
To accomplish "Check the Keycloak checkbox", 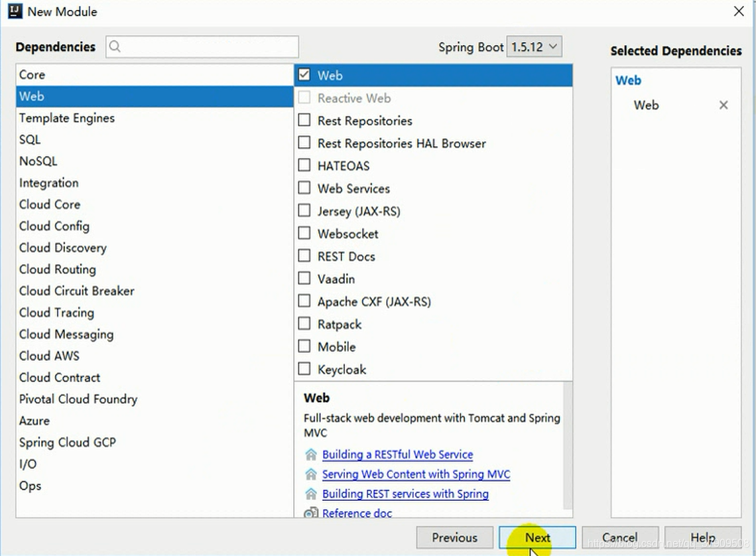I will pos(304,370).
